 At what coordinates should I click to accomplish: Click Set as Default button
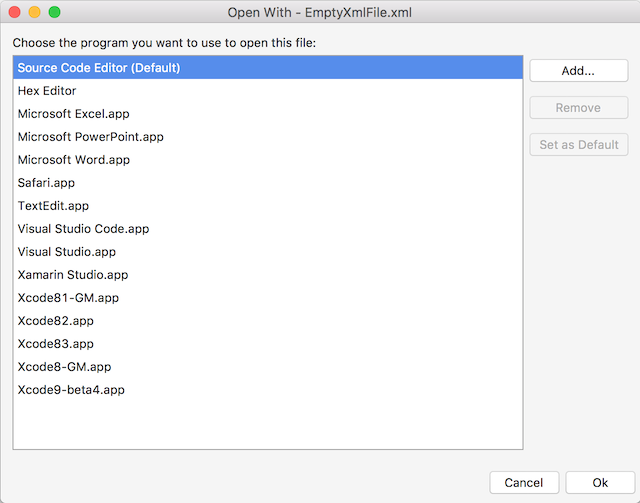(x=578, y=145)
